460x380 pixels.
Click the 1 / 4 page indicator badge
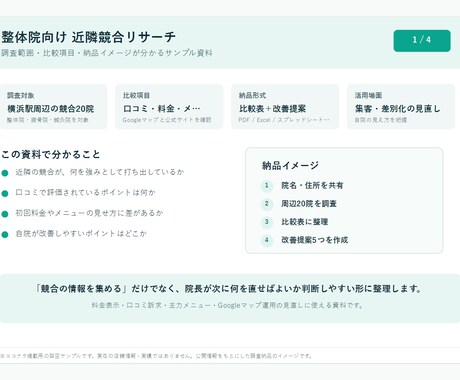point(422,41)
